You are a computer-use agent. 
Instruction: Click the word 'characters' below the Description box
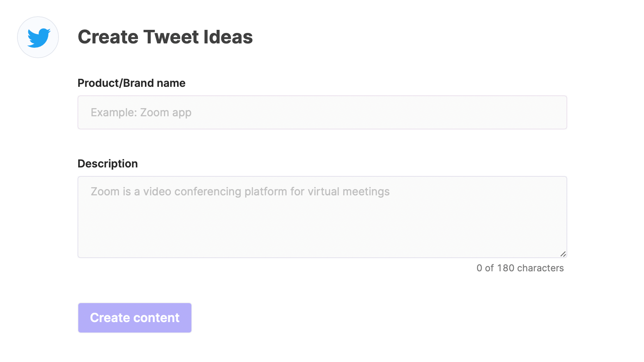[541, 268]
